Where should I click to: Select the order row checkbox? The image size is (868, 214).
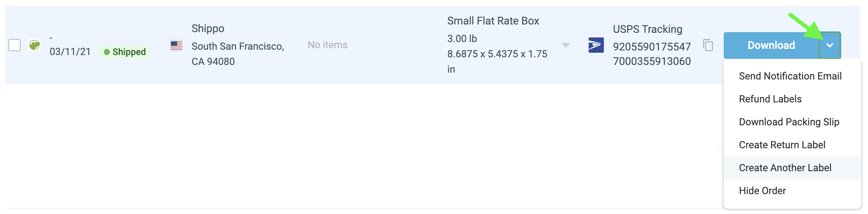point(15,45)
